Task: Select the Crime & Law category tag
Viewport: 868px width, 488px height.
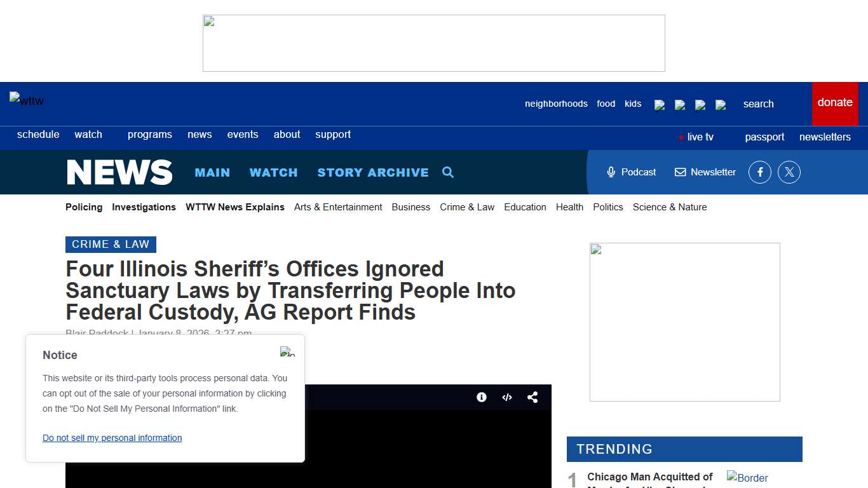Action: click(x=111, y=244)
